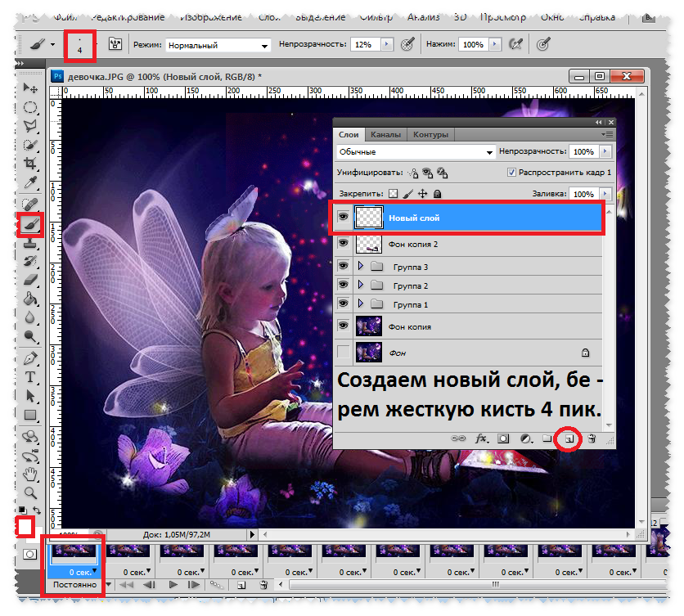Expand Группа 1 folder
The width and height of the screenshot is (684, 616).
point(360,304)
